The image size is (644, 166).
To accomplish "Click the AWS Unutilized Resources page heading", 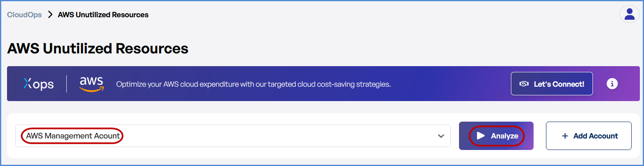I will coord(98,49).
